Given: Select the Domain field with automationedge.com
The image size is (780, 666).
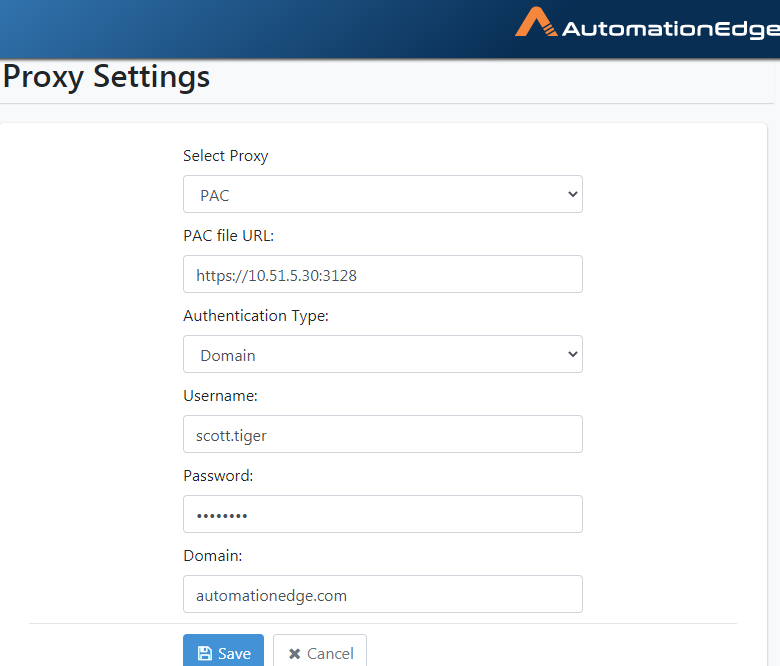Looking at the screenshot, I should 383,594.
